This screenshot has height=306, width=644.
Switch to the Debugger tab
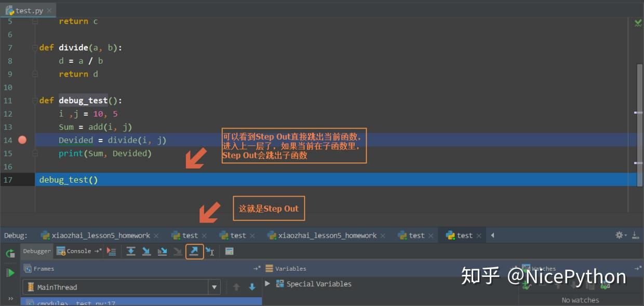click(x=37, y=251)
